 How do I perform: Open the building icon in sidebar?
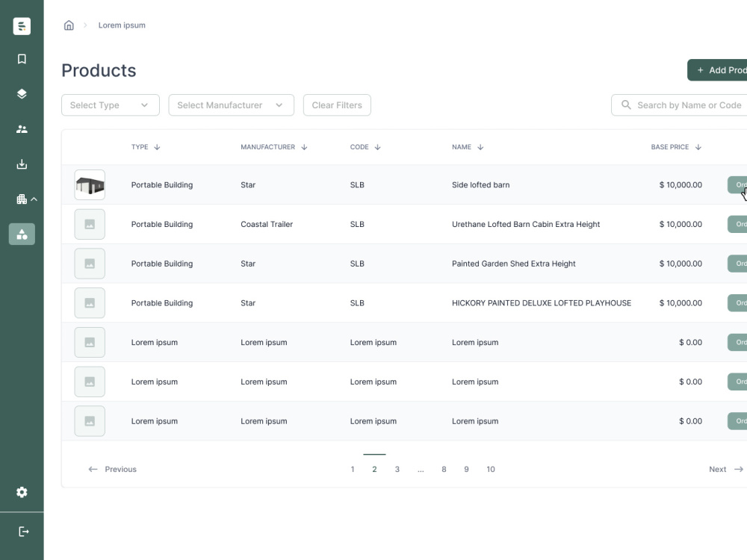22,199
